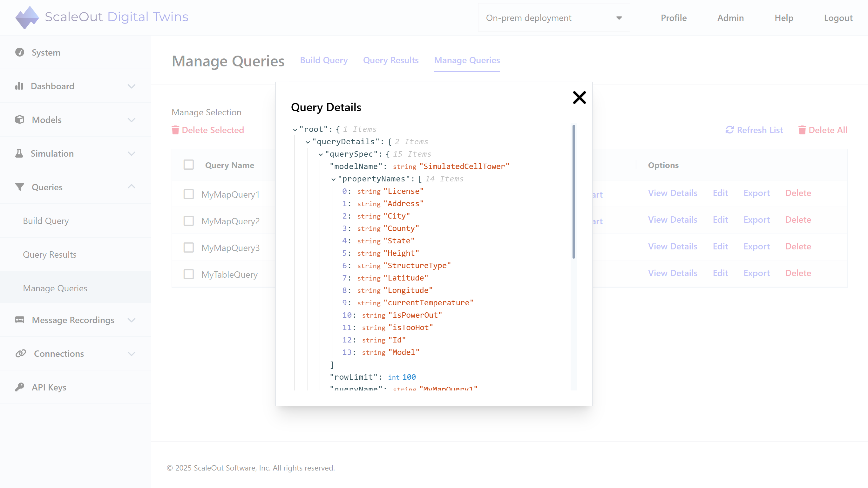Image resolution: width=868 pixels, height=488 pixels.
Task: Expand the Dashboard sidebar section chevron
Action: coord(132,86)
